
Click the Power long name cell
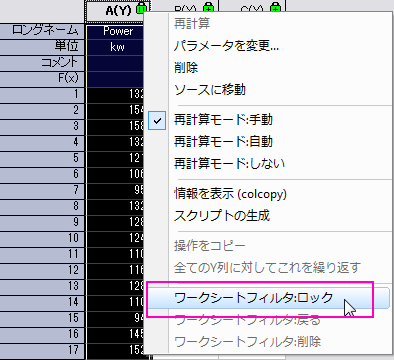tap(115, 31)
